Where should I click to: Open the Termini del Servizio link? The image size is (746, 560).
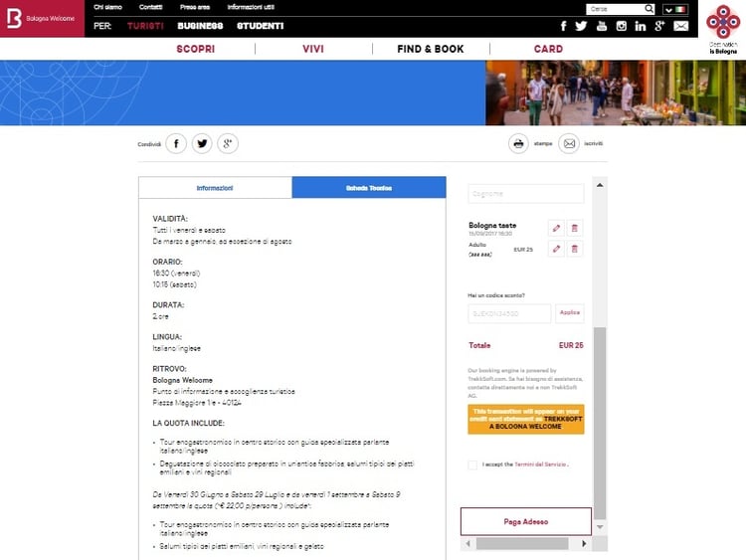tap(540, 465)
